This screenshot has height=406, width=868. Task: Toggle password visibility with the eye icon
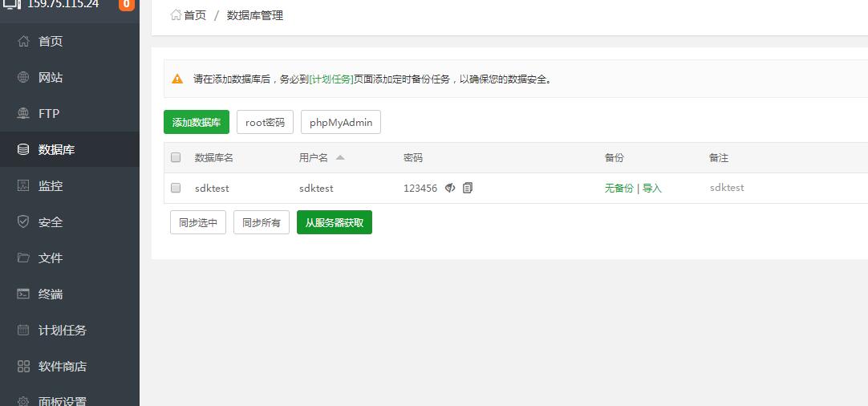[x=450, y=188]
